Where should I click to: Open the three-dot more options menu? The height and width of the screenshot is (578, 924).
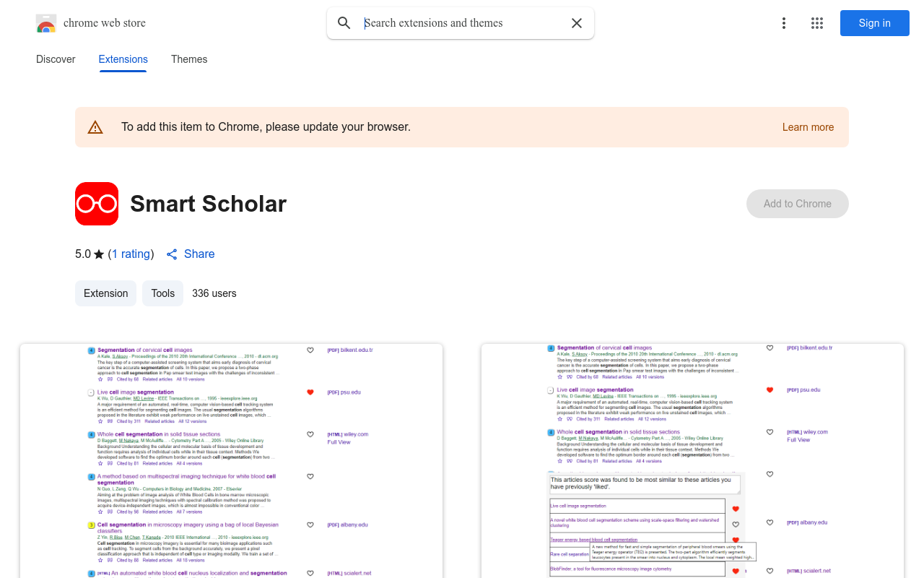click(784, 23)
